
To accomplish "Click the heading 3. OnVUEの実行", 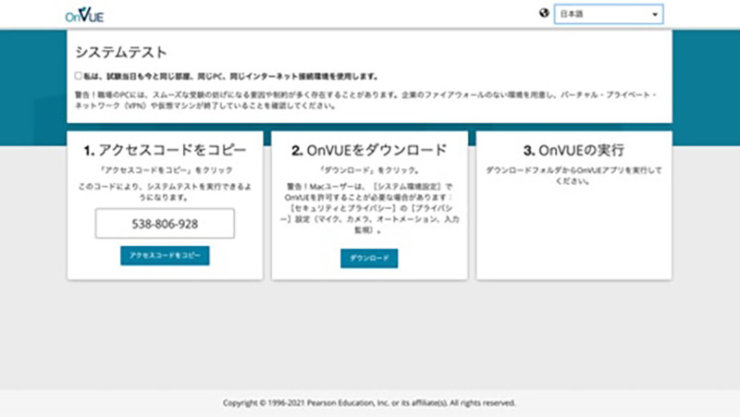I will click(x=574, y=150).
